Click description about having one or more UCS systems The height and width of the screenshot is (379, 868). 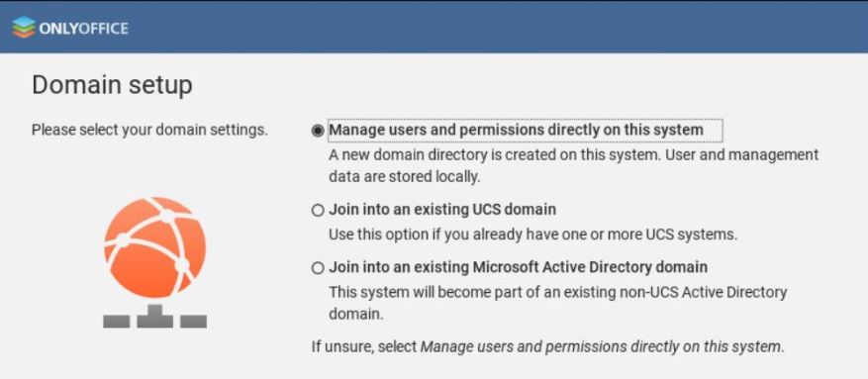[x=533, y=235]
